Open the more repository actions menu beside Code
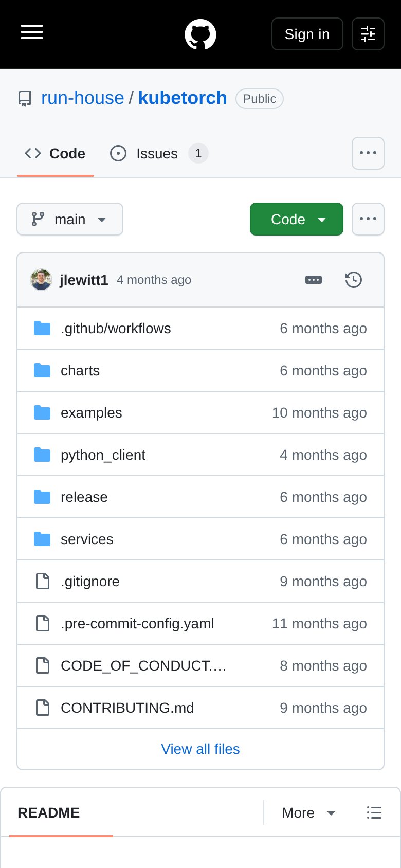Screen dimensions: 401x868 (368, 219)
